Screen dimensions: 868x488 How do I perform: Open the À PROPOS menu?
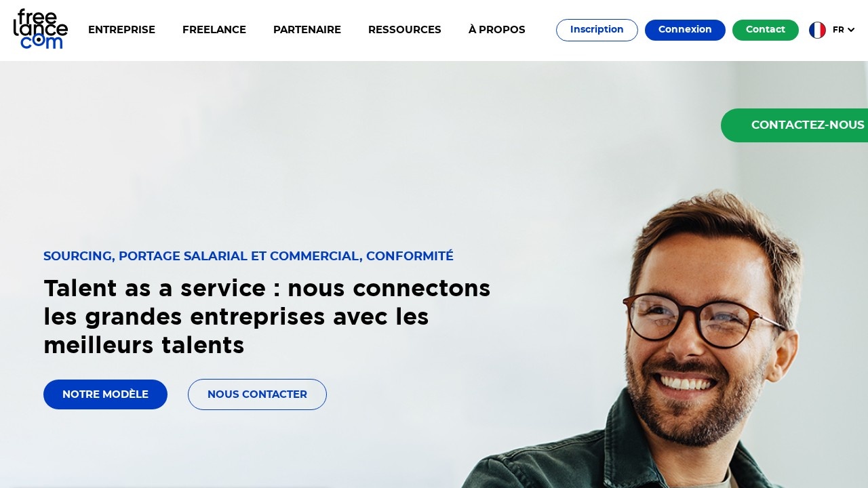(497, 30)
